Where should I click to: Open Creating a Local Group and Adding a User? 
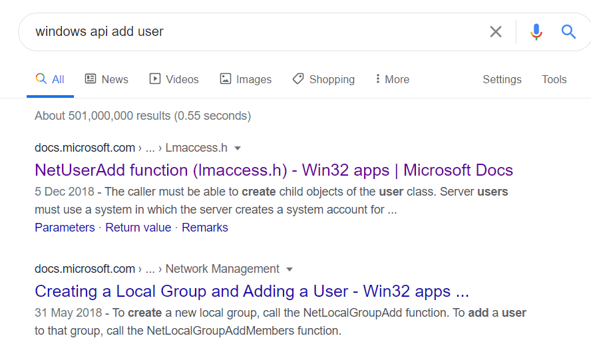pos(252,291)
